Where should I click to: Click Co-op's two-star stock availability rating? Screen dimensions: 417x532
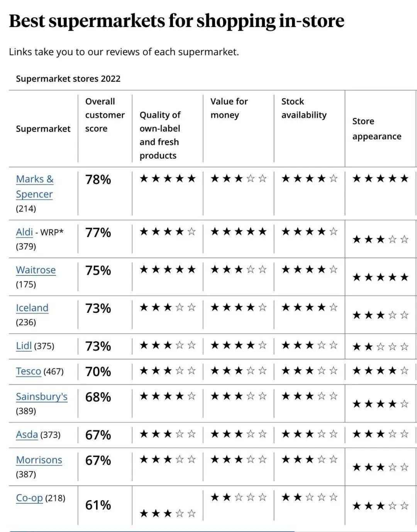click(309, 497)
